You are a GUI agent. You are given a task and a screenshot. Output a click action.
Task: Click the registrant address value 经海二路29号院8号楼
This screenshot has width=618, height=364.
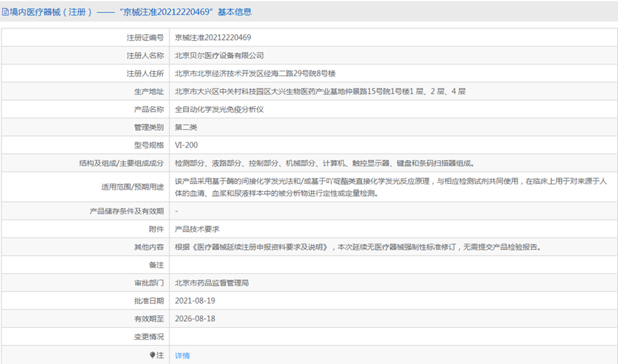pos(254,73)
